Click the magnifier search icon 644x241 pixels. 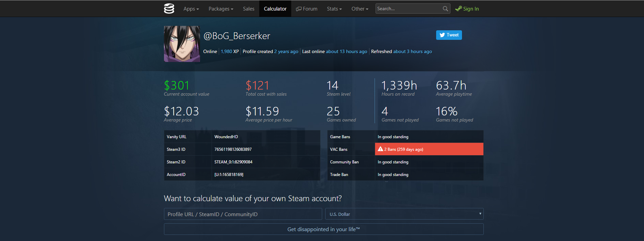(x=445, y=9)
